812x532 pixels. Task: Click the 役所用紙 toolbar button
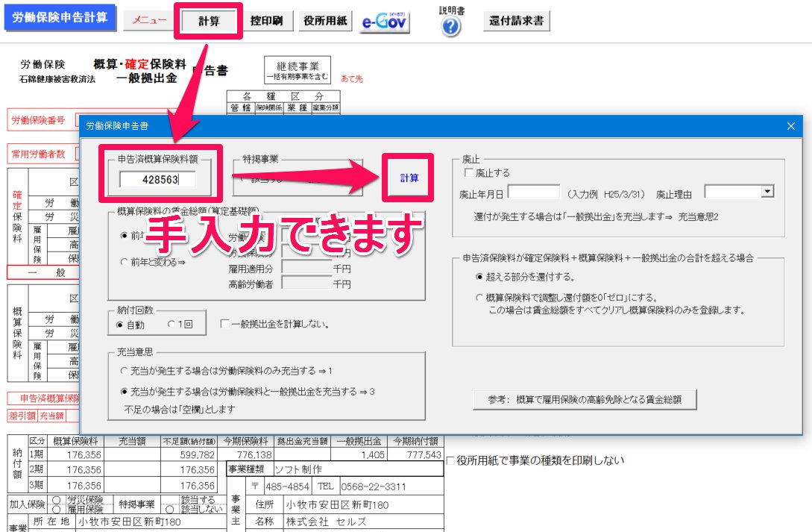click(x=326, y=21)
